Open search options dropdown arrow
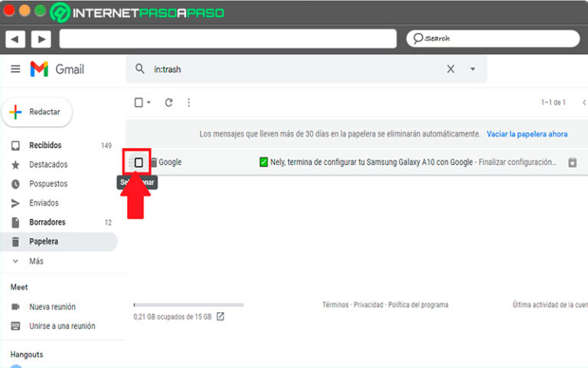The image size is (588, 368). [x=473, y=69]
